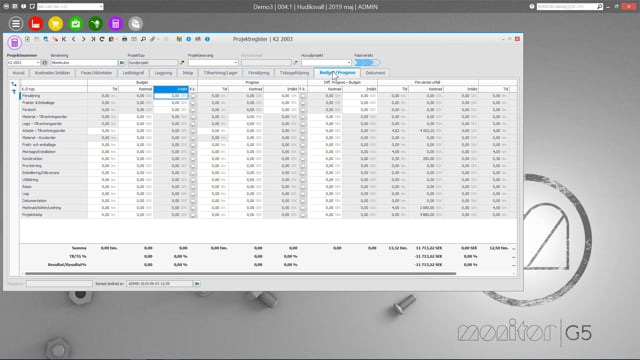Open the red factory manufacturing module
Image resolution: width=640 pixels, height=360 pixels.
pyautogui.click(x=36, y=24)
